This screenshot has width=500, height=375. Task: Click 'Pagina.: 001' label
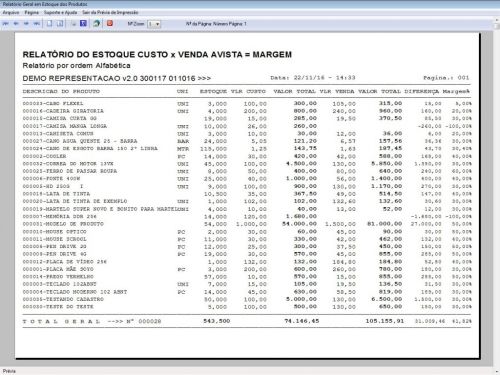coord(446,78)
